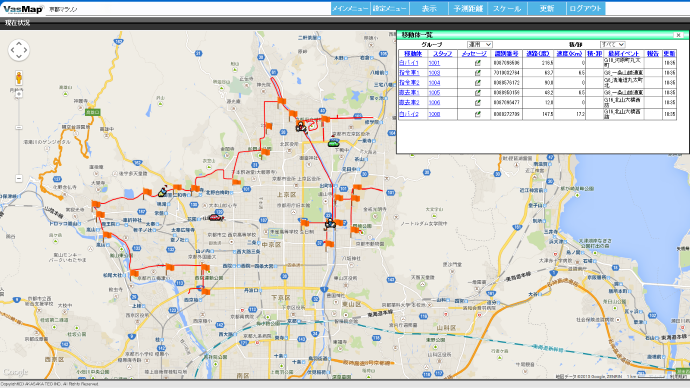Click the map zoom slider track

[x=19, y=136]
